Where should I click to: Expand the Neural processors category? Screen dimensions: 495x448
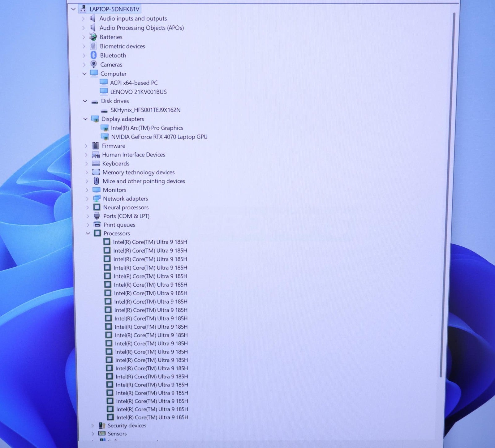point(88,207)
